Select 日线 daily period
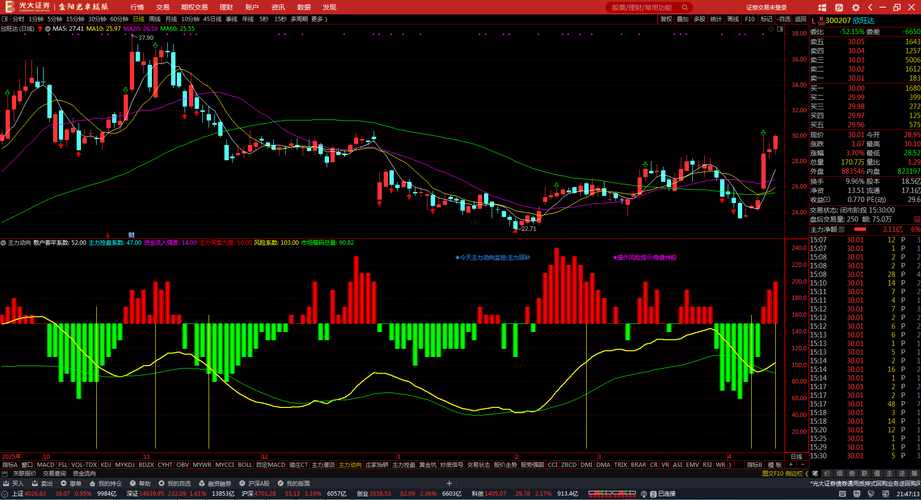Viewport: 921px width, 500px height. click(139, 19)
